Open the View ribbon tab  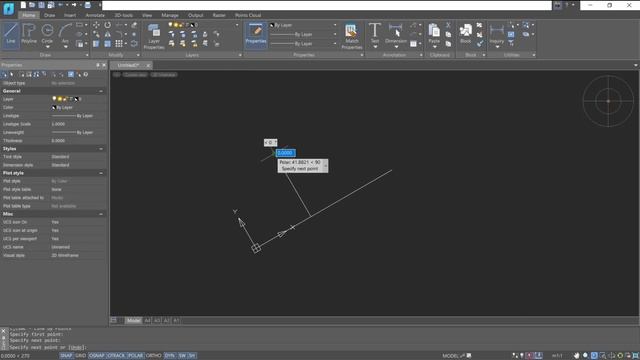(147, 15)
